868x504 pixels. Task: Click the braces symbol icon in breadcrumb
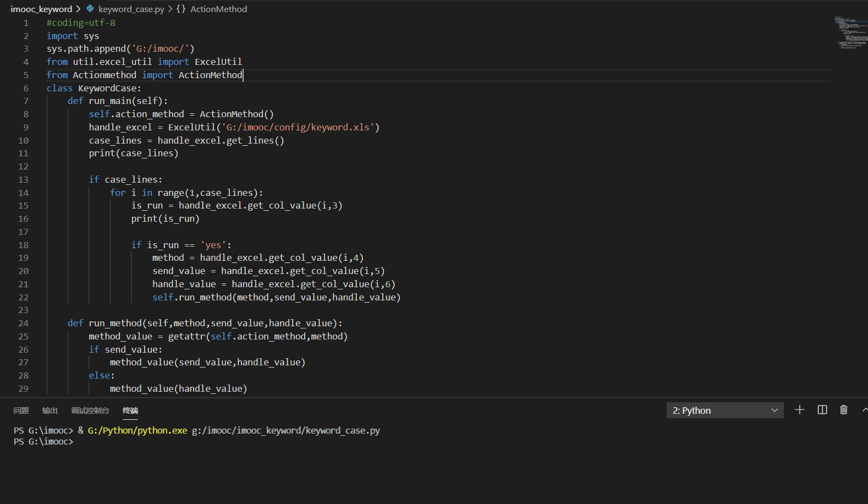[x=181, y=9]
